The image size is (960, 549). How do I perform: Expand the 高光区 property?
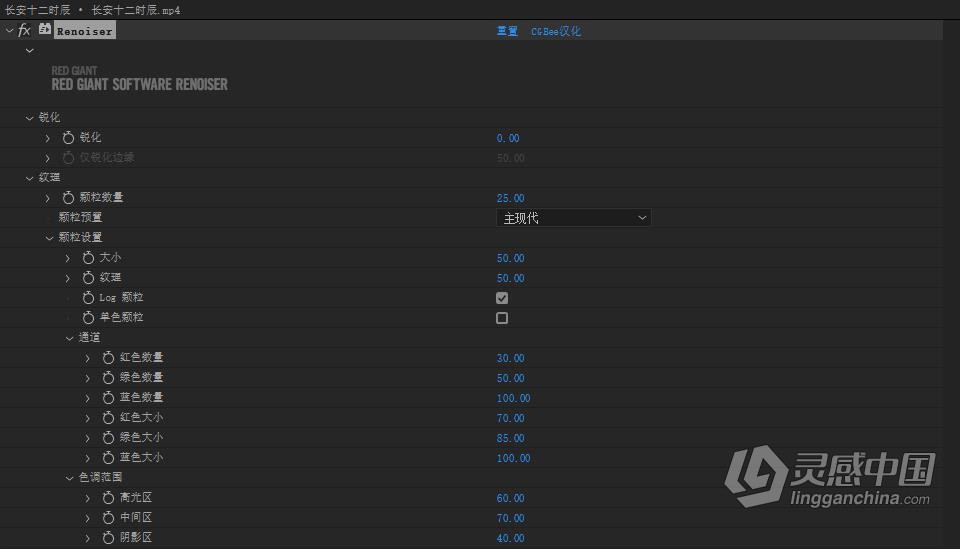88,498
